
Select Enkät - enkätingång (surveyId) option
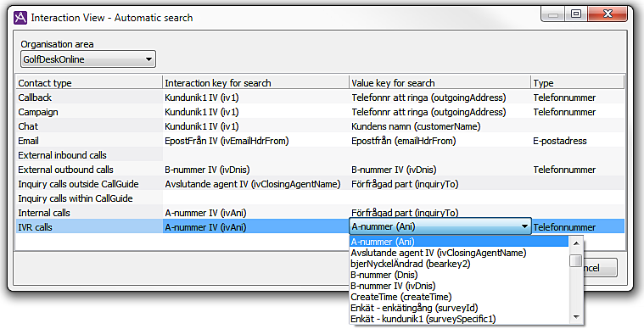tap(414, 308)
